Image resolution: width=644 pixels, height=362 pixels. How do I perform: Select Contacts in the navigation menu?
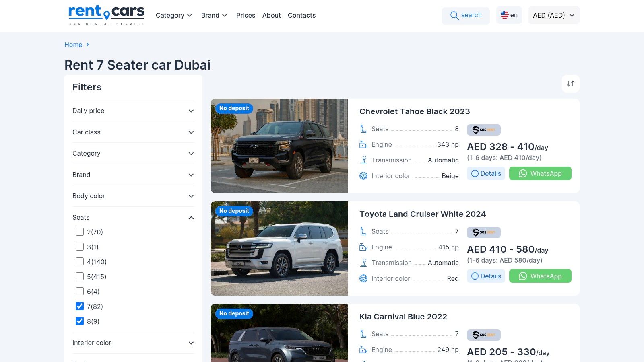coord(301,15)
